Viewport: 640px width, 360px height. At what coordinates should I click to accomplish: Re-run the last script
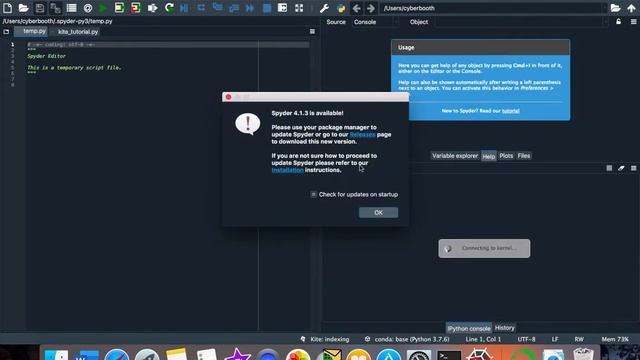[x=169, y=8]
